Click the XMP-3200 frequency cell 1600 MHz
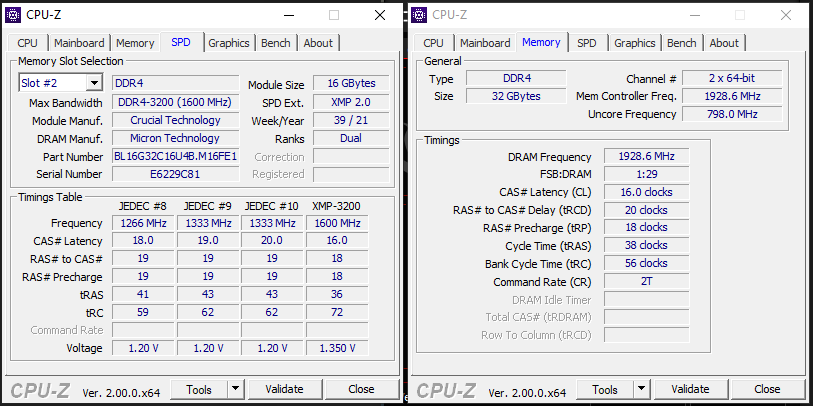Image resolution: width=813 pixels, height=406 pixels. 337,223
